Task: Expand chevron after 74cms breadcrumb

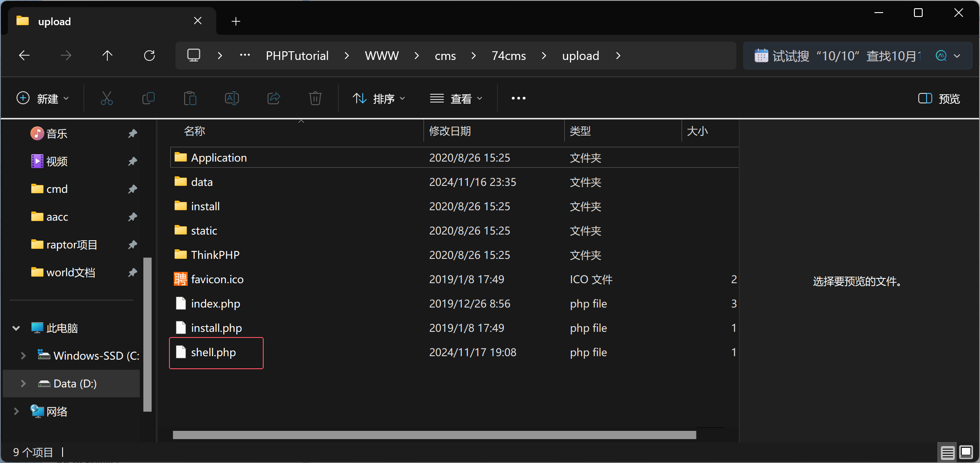Action: tap(544, 56)
